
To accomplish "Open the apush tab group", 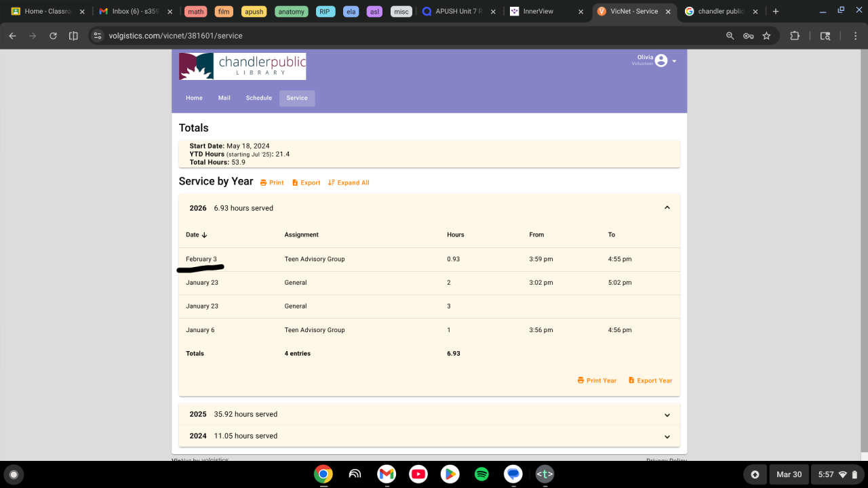I will point(254,12).
